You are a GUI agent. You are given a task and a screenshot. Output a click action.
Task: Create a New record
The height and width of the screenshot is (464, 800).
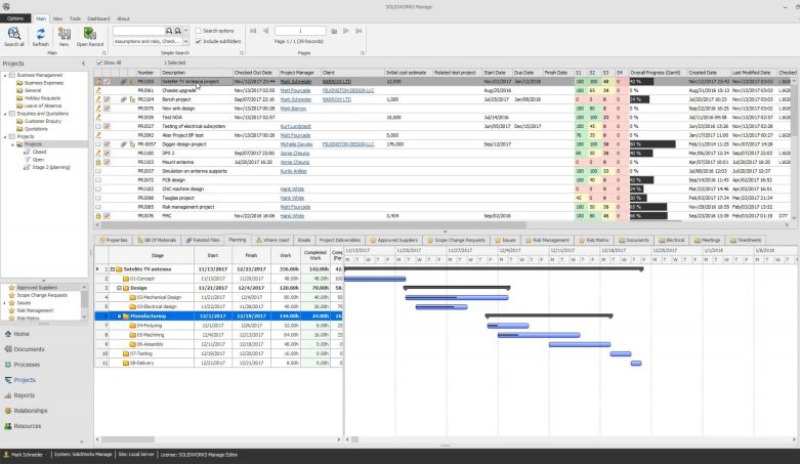click(x=64, y=36)
